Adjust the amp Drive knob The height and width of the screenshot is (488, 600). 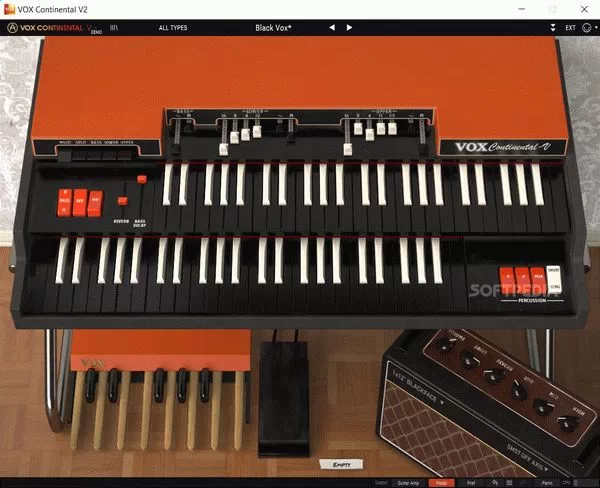[470, 360]
